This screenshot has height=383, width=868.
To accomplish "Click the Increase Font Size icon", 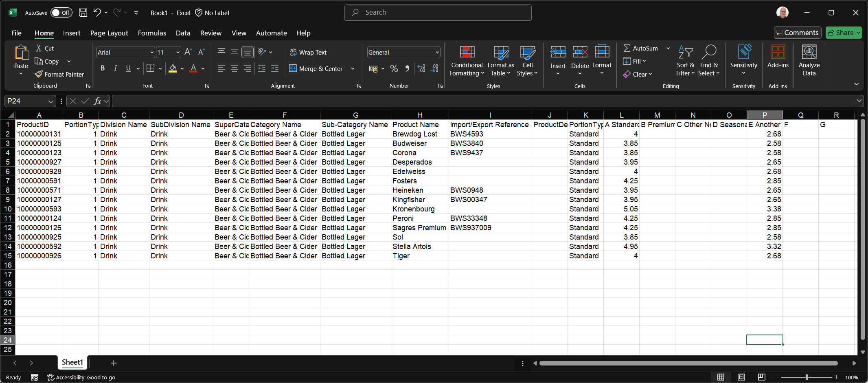I will 188,52.
